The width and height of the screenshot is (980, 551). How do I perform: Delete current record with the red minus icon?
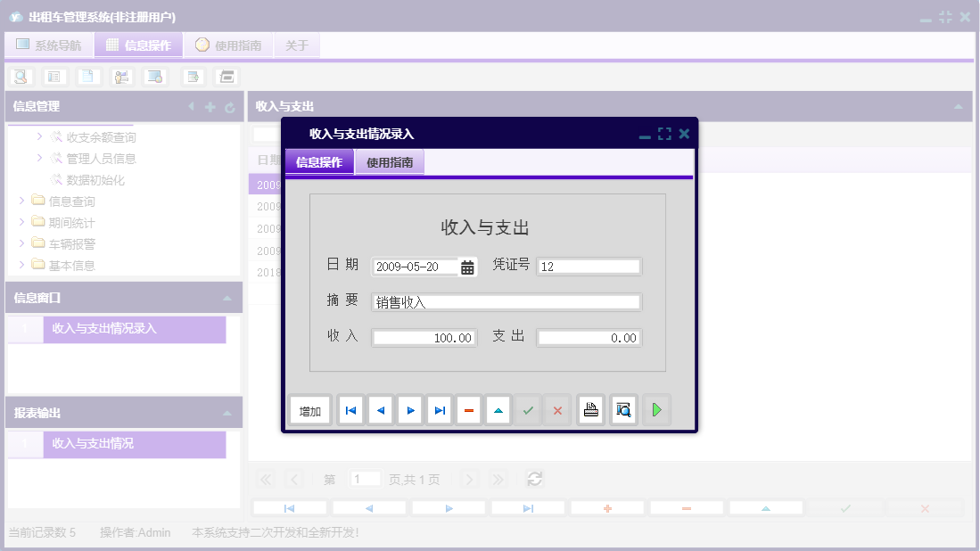(x=468, y=409)
